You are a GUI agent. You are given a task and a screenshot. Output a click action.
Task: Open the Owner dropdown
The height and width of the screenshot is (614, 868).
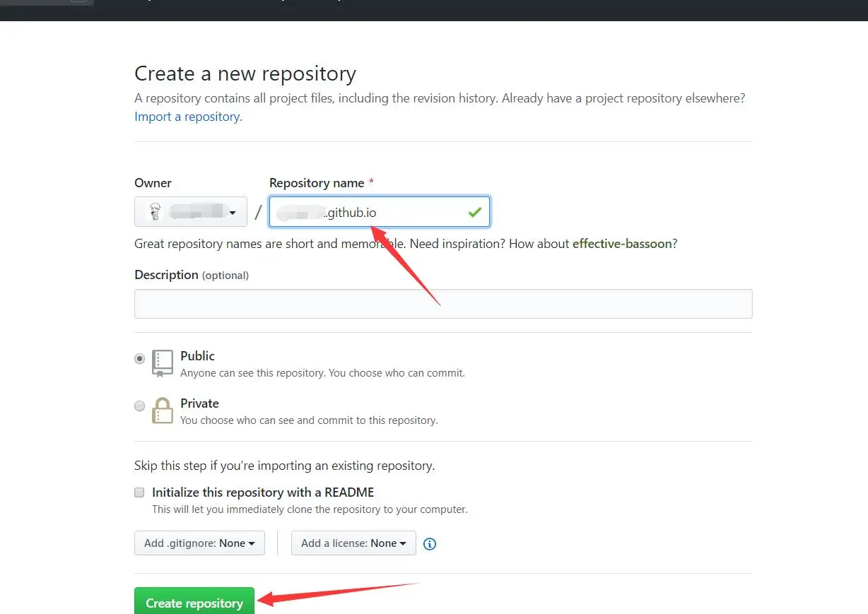(191, 211)
